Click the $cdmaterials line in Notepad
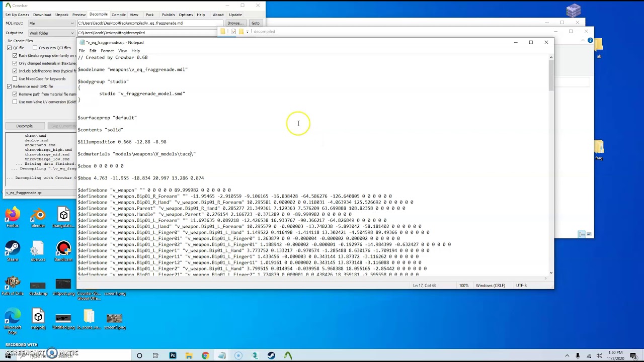Screen dimensions: 644x362 [136, 154]
